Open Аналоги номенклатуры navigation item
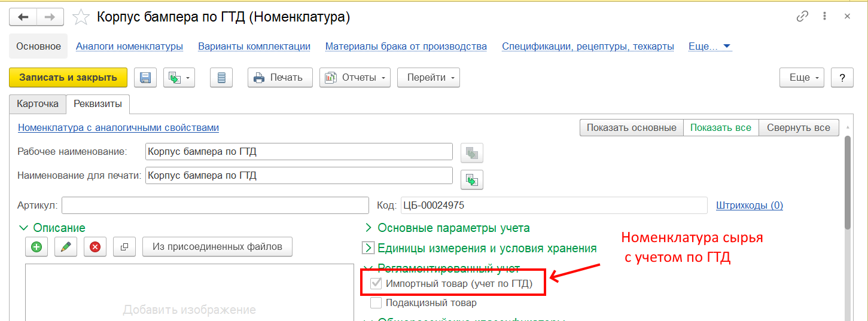 [x=129, y=46]
